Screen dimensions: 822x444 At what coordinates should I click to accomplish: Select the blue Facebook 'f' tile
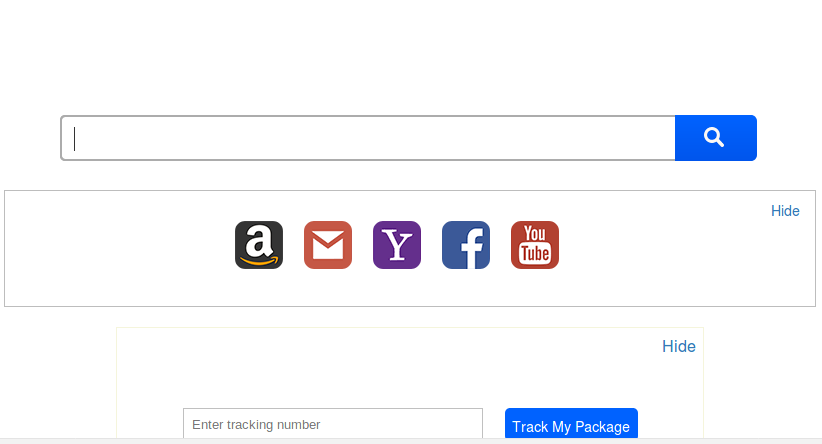point(466,245)
